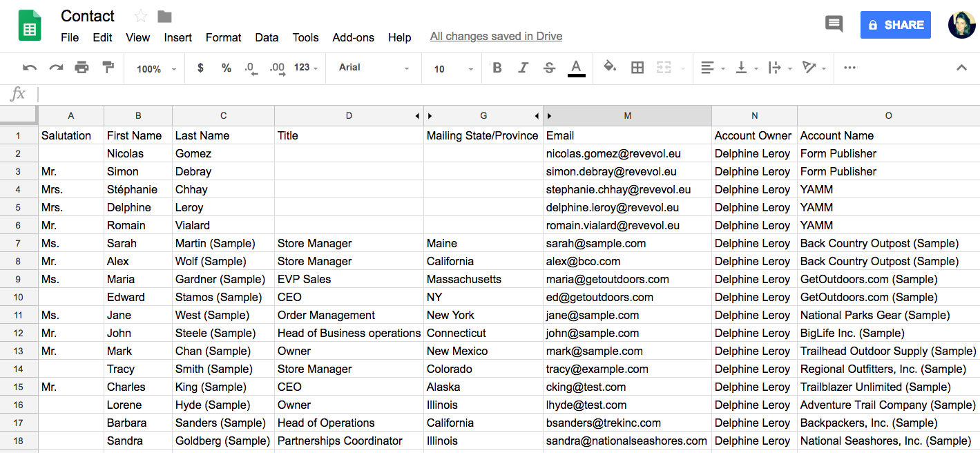Open the Borders tool
980x453 pixels.
pos(637,68)
